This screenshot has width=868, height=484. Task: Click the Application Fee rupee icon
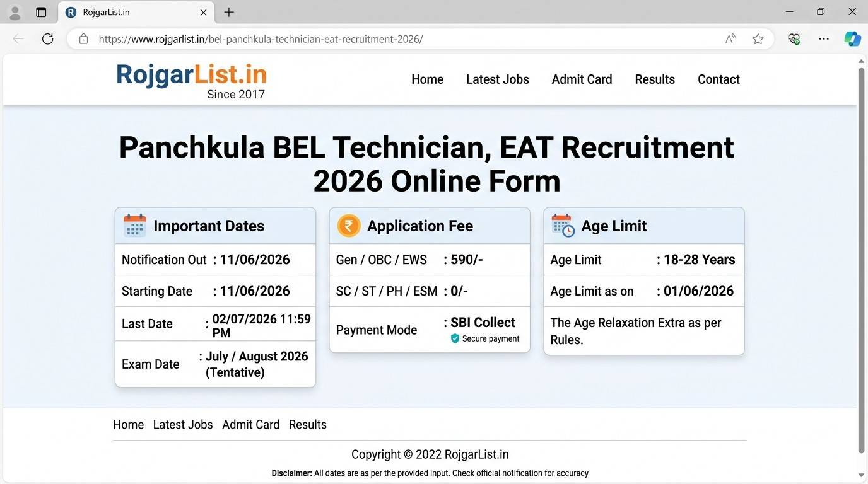pyautogui.click(x=349, y=226)
